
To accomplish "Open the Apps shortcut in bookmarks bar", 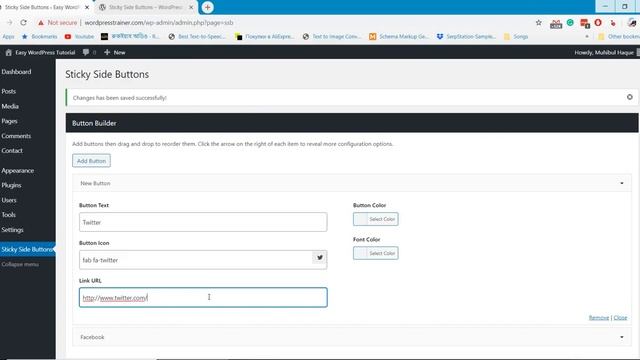I will coord(8,36).
